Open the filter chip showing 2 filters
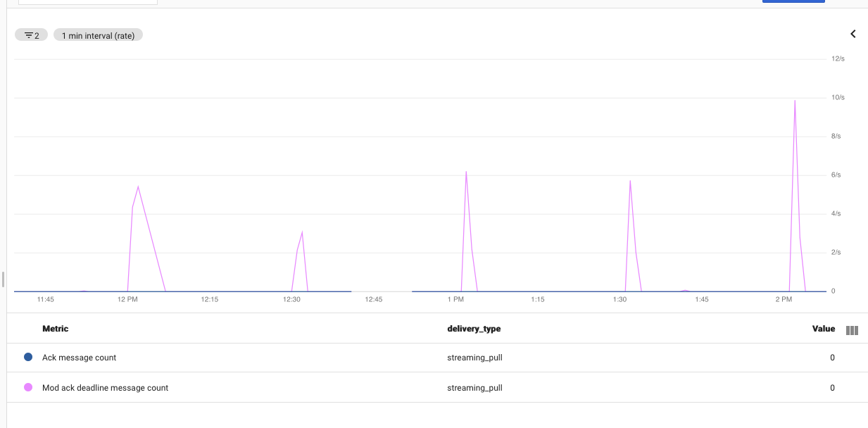The image size is (868, 428). pyautogui.click(x=31, y=35)
